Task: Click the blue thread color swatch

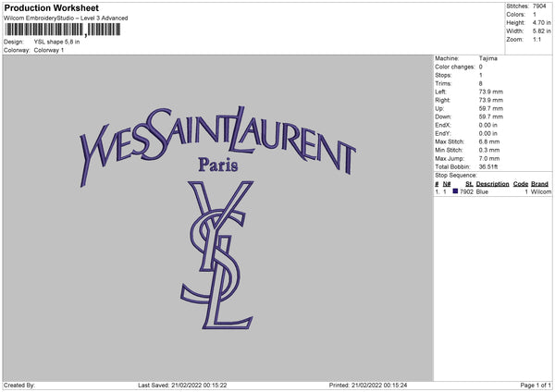Action: [x=455, y=191]
